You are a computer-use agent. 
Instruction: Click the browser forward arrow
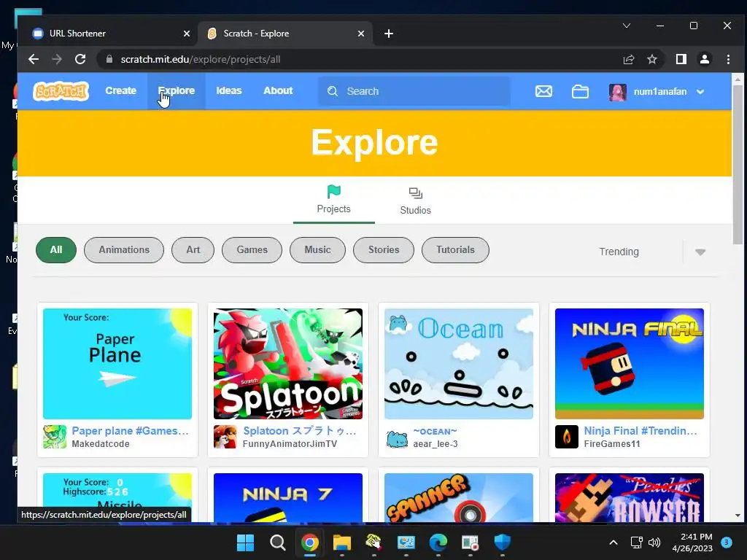click(x=57, y=59)
